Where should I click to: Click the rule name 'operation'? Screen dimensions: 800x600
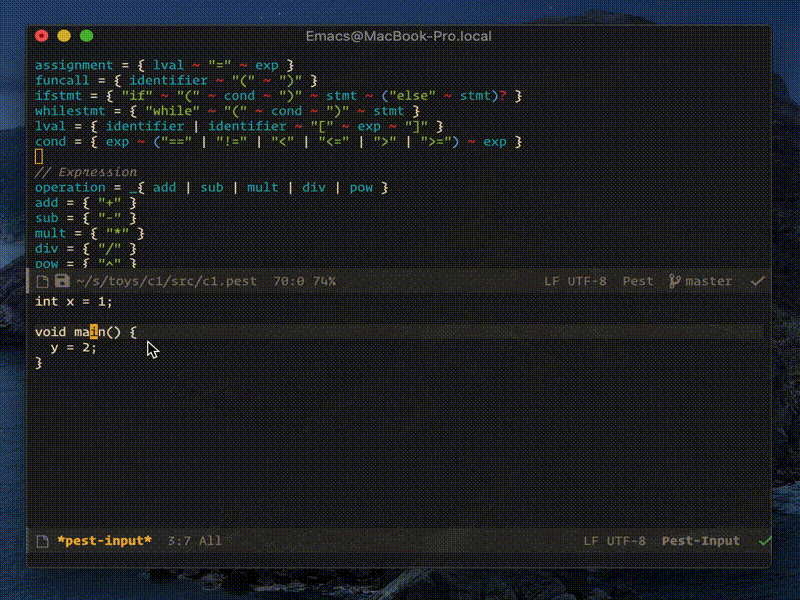pos(70,188)
